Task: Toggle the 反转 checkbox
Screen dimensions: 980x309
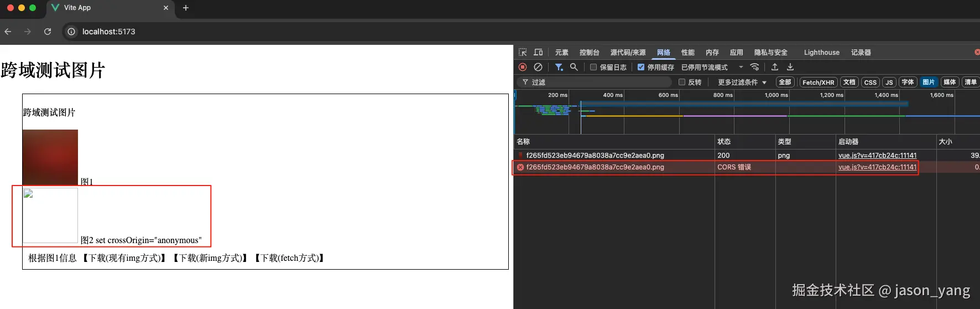Action: (x=682, y=82)
